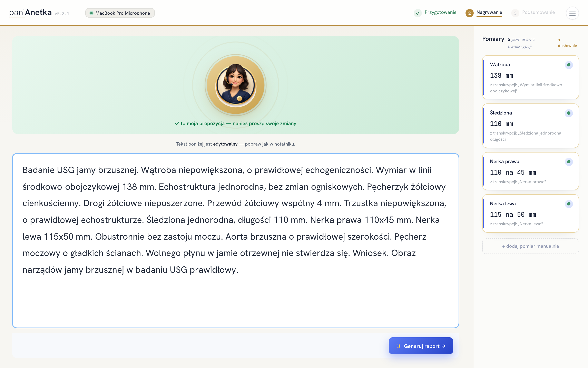The image size is (588, 368).
Task: Go to the Przygotowanie step
Action: 440,12
